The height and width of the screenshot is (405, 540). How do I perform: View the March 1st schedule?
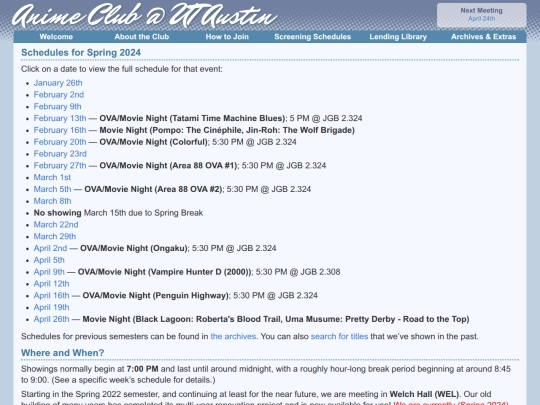(52, 177)
